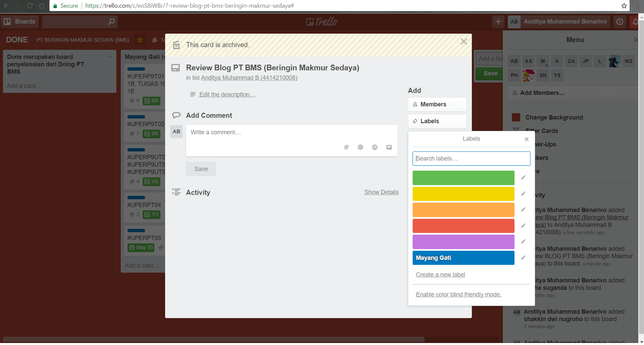The image size is (644, 345).
Task: Click the NG member avatar in Menu
Action: coord(629,61)
